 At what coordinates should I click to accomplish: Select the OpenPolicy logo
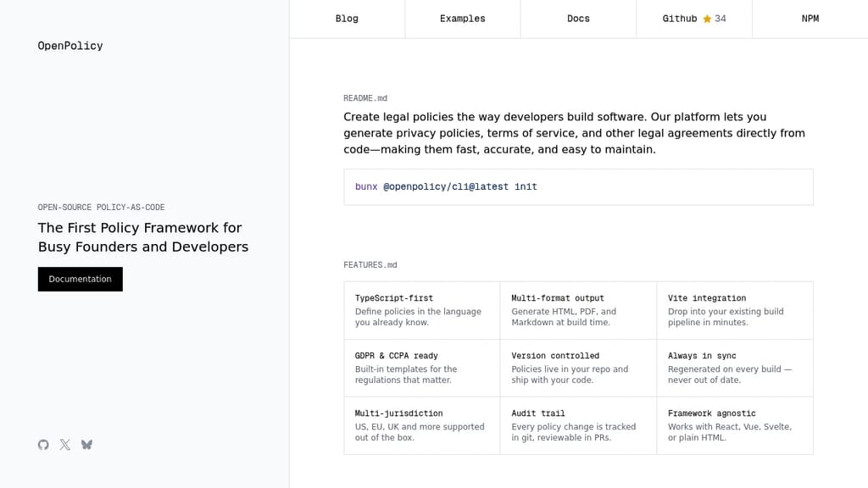70,46
